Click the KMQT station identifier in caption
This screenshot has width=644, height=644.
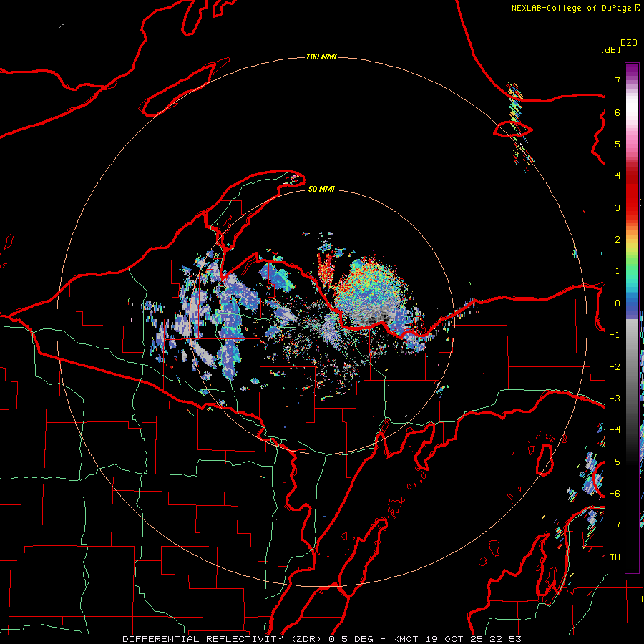tap(406, 639)
